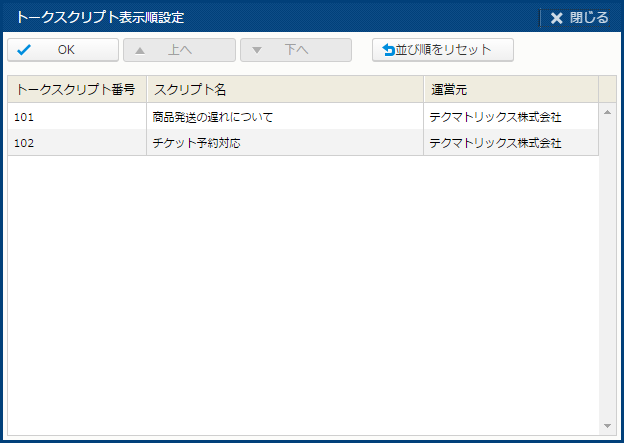
Task: Click the X icon next to 閉じる
Action: (557, 18)
